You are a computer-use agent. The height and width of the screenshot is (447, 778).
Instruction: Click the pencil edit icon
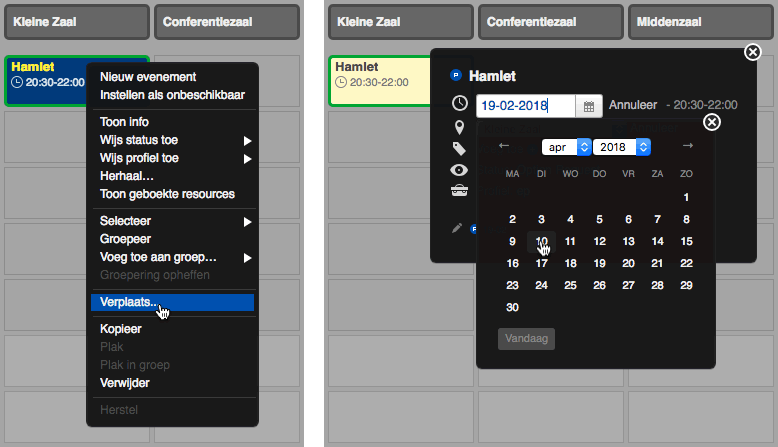pyautogui.click(x=457, y=227)
